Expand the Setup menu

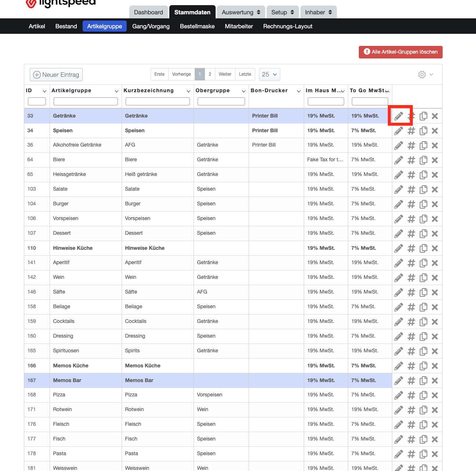coord(282,12)
